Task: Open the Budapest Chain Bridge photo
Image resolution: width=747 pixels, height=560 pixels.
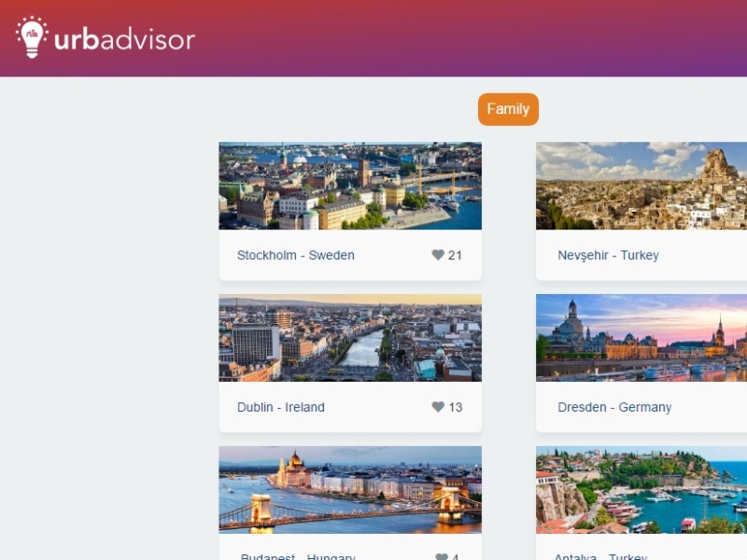Action: pos(350,489)
